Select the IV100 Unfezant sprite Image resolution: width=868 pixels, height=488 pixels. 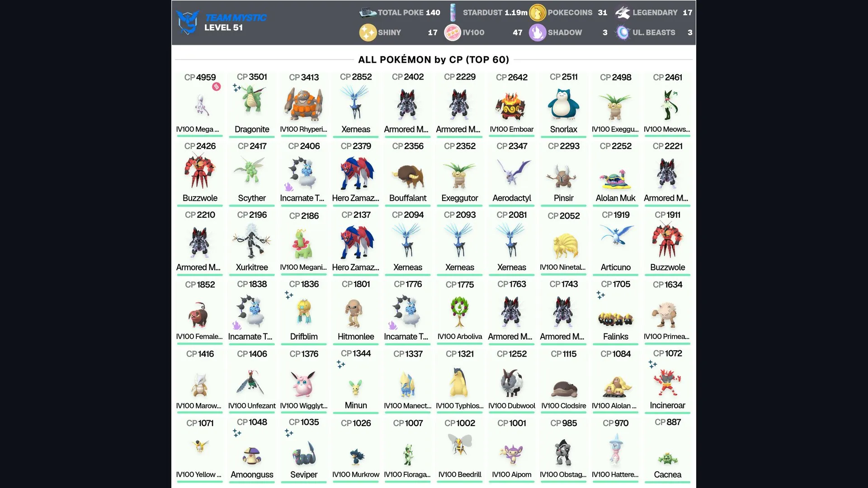coord(250,383)
